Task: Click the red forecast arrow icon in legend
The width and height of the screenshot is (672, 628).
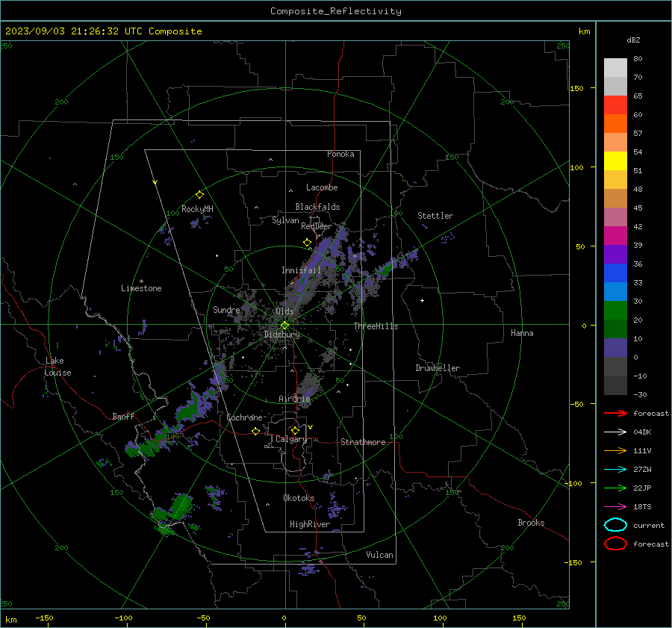Action: click(615, 413)
